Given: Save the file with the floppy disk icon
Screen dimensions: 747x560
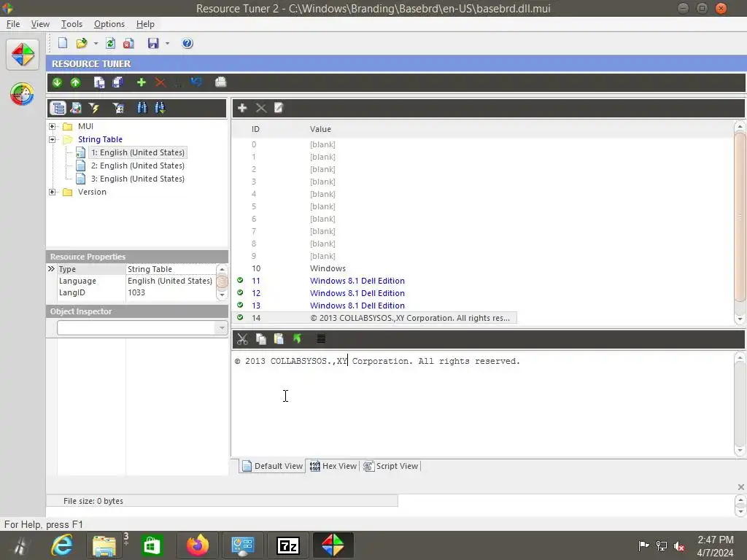Looking at the screenshot, I should (x=153, y=43).
